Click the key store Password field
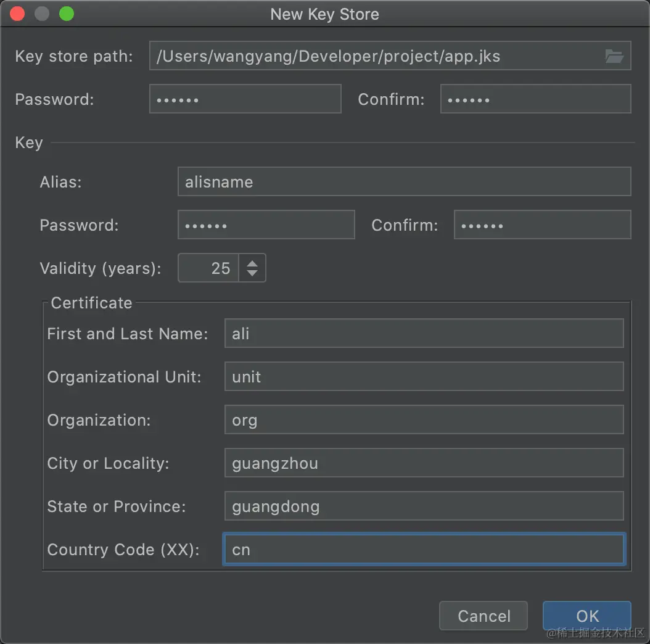Viewport: 650px width, 644px height. click(x=245, y=99)
